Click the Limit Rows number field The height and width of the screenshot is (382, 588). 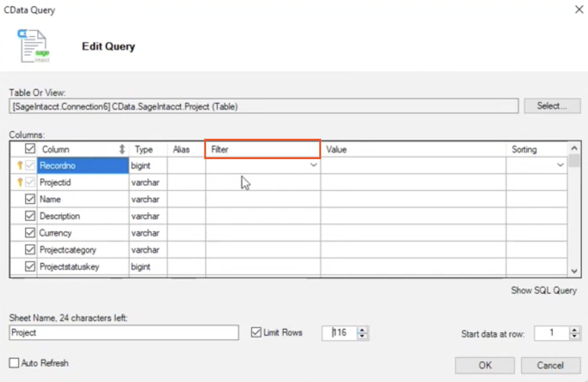click(340, 333)
